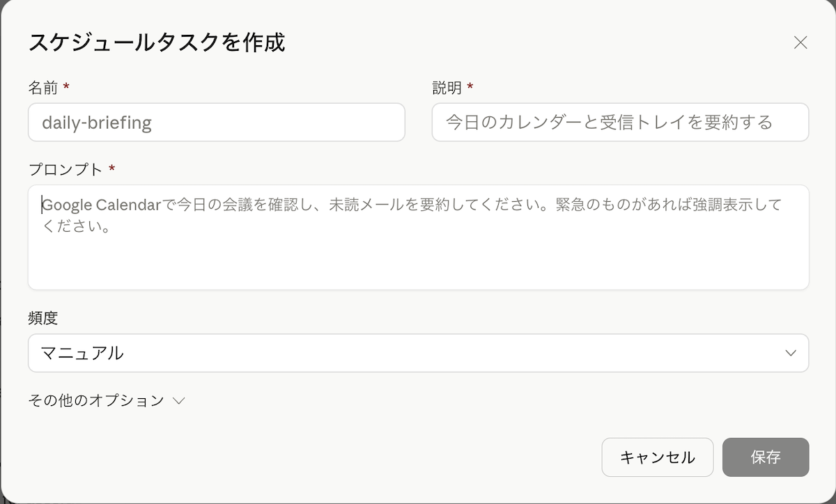The height and width of the screenshot is (504, 836).
Task: Click the daily-briefing placeholder text
Action: pyautogui.click(x=97, y=123)
